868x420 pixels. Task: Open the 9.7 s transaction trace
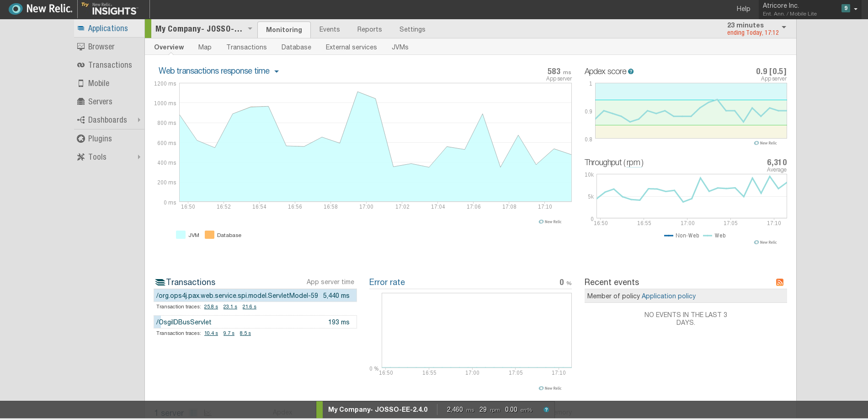point(229,333)
